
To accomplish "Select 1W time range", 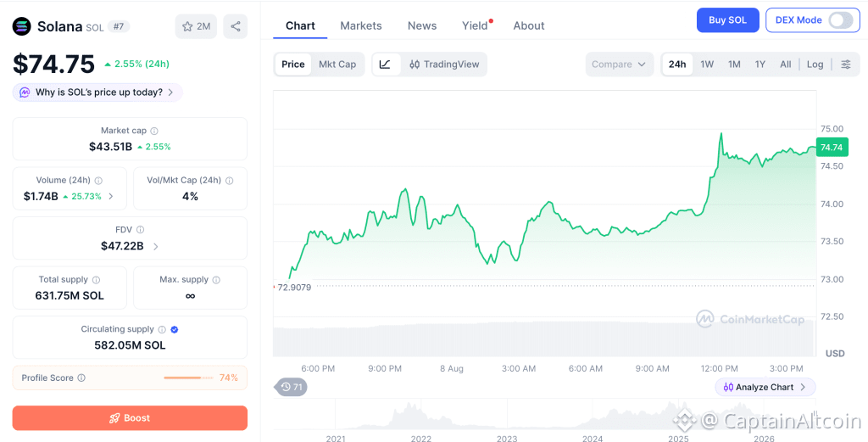I will pyautogui.click(x=707, y=64).
